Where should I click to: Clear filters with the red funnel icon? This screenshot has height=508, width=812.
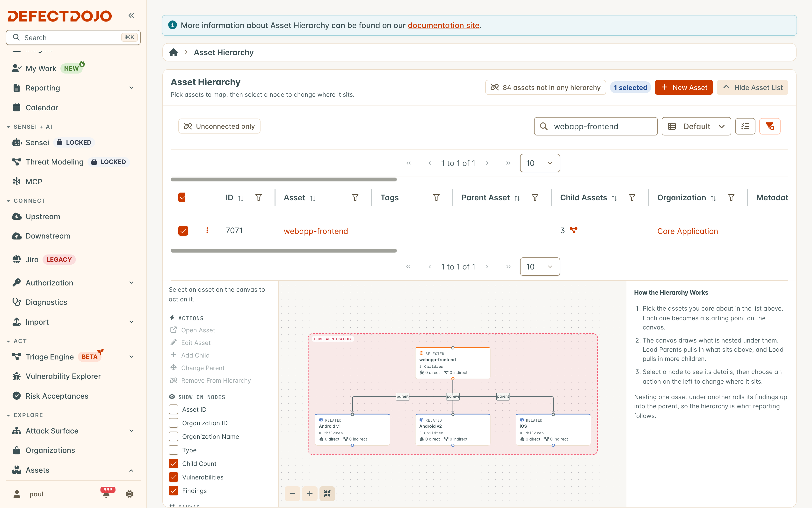pyautogui.click(x=770, y=126)
